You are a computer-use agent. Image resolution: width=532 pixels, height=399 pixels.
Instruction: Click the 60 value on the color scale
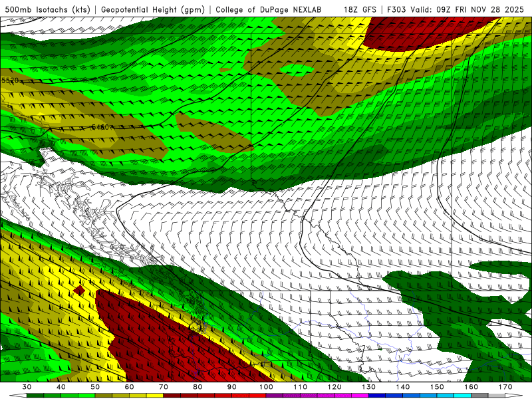129,387
